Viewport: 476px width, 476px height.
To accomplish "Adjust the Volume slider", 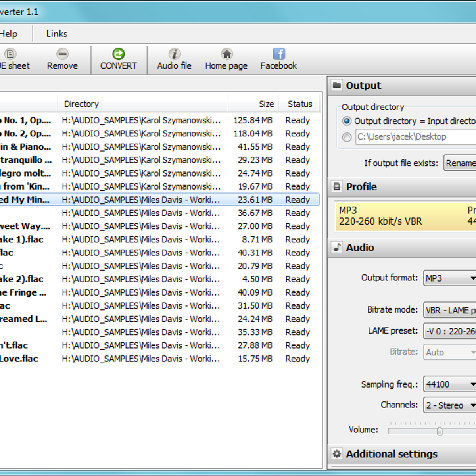I will (x=440, y=431).
